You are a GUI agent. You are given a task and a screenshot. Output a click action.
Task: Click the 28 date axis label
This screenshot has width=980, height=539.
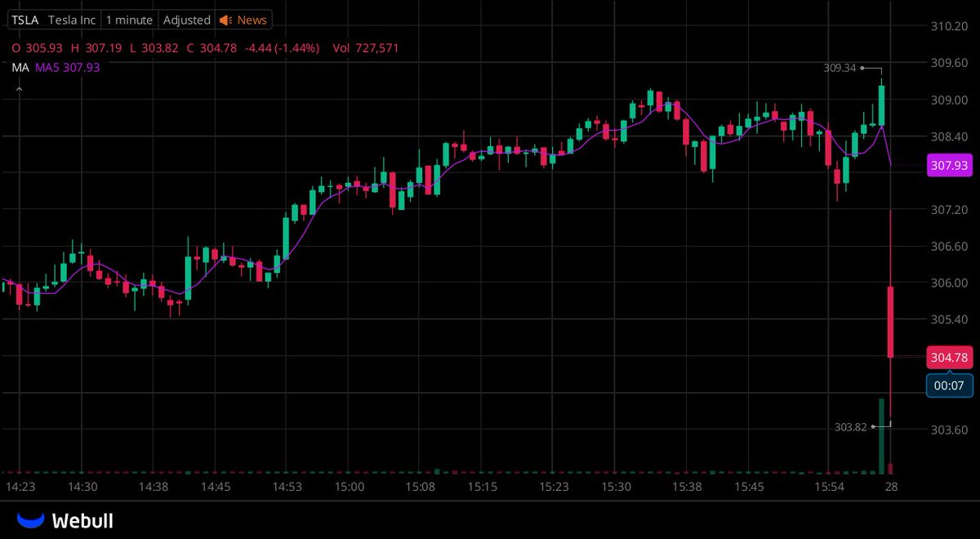tap(891, 486)
